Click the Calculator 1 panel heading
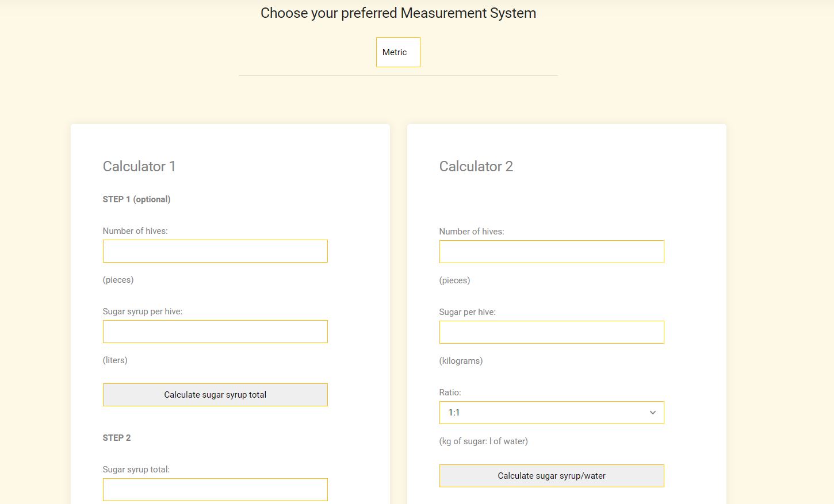This screenshot has height=504, width=834. (139, 166)
